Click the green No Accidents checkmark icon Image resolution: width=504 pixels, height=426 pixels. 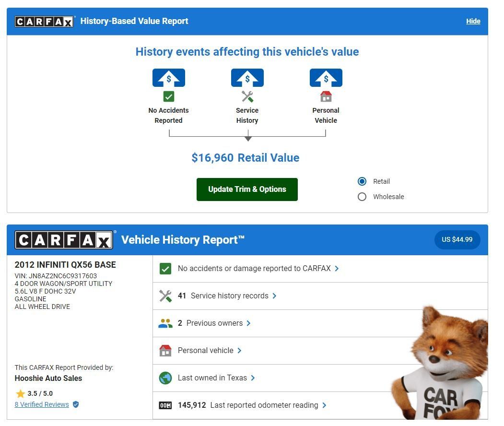coord(168,96)
